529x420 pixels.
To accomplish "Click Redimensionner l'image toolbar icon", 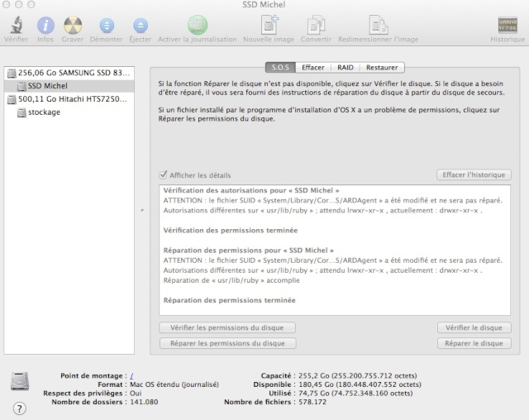I will point(379,25).
